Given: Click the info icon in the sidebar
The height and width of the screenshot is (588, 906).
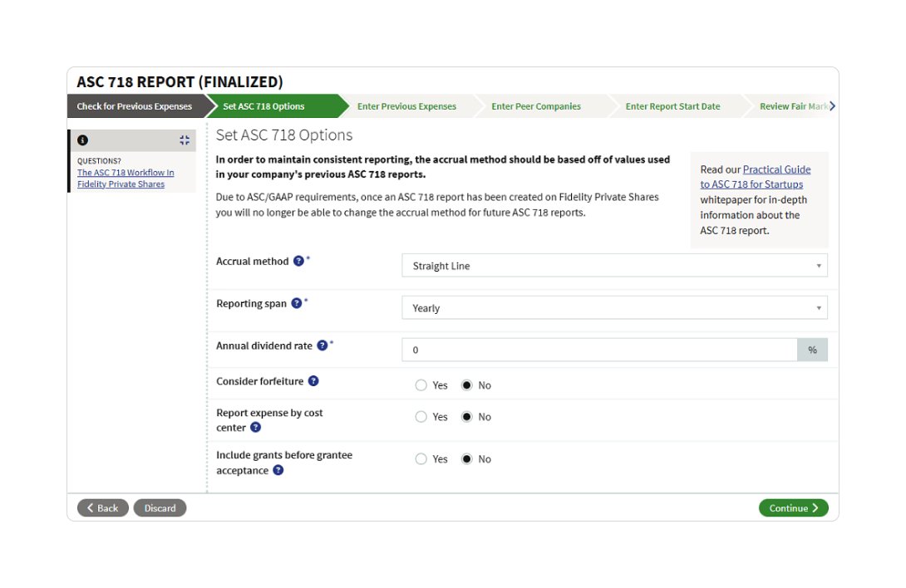Looking at the screenshot, I should point(82,140).
